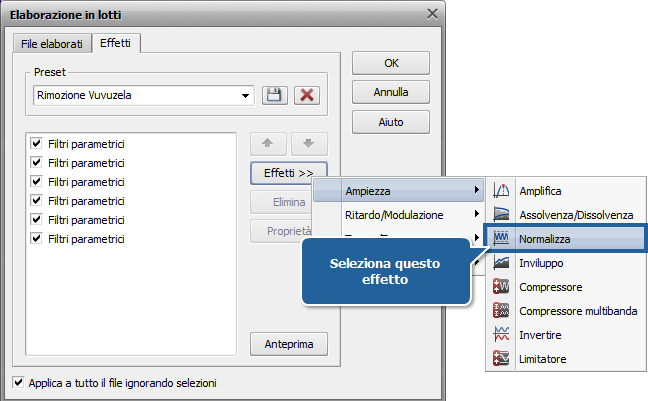Uncheck the first Filtri parametrici checkbox
The width and height of the screenshot is (648, 401).
pos(36,143)
